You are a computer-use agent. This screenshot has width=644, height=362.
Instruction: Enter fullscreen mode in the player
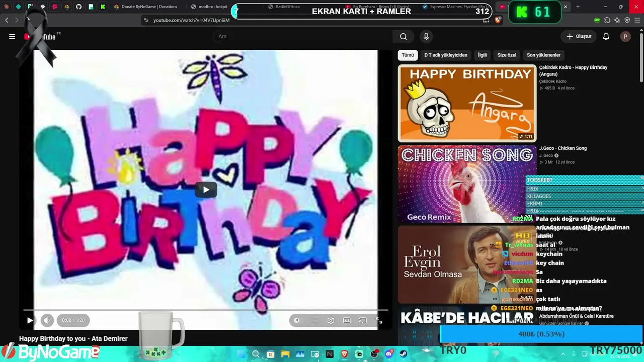tap(379, 320)
